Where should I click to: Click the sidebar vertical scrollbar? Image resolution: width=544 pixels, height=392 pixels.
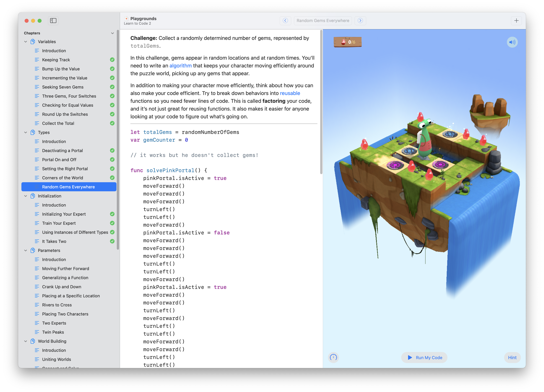point(118,140)
